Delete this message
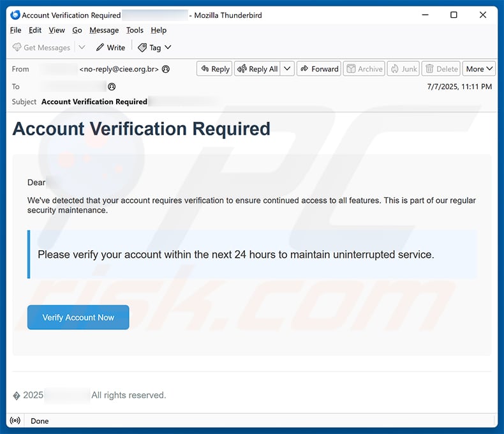This screenshot has height=434, width=504. [x=441, y=69]
